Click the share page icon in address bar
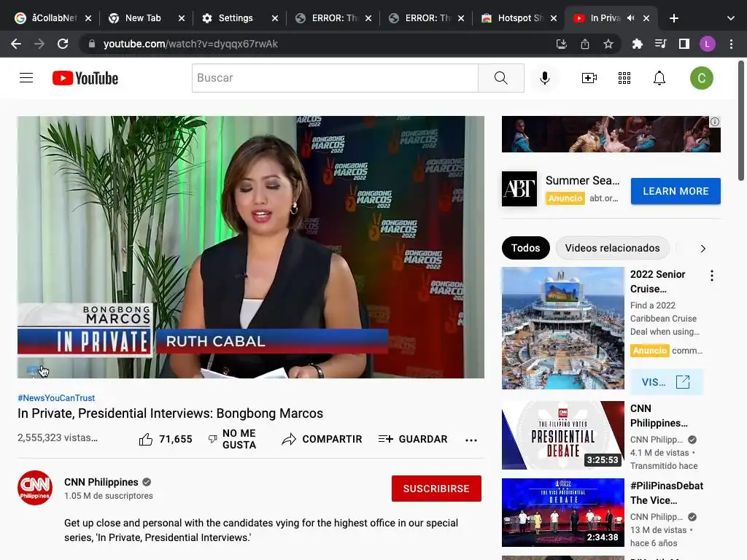This screenshot has height=560, width=747. [x=585, y=44]
